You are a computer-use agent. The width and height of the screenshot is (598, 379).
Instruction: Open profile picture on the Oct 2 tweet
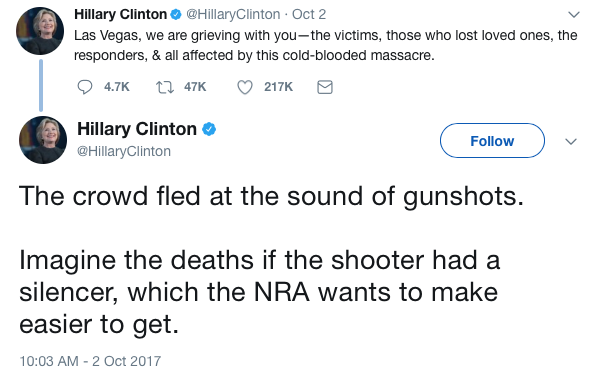tap(40, 31)
